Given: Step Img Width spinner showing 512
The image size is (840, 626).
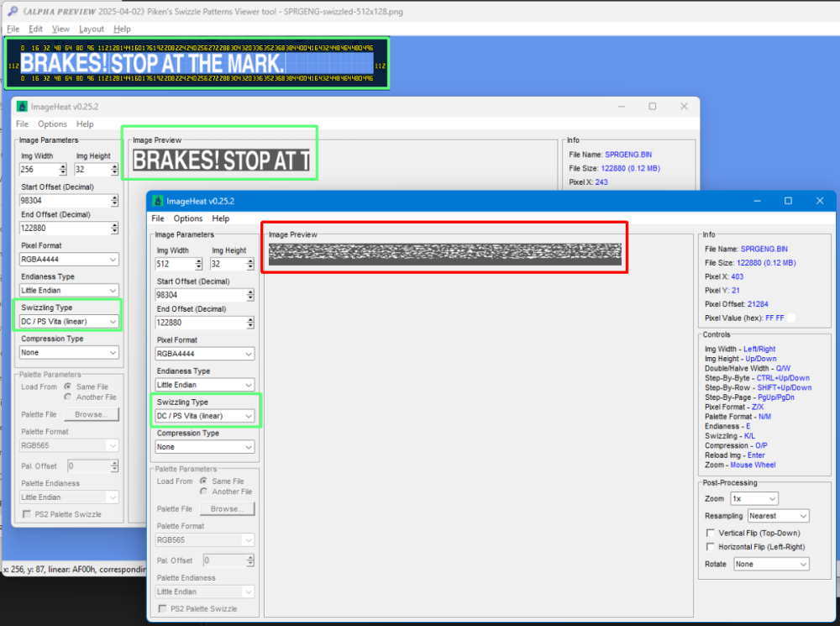Looking at the screenshot, I should coord(199,264).
